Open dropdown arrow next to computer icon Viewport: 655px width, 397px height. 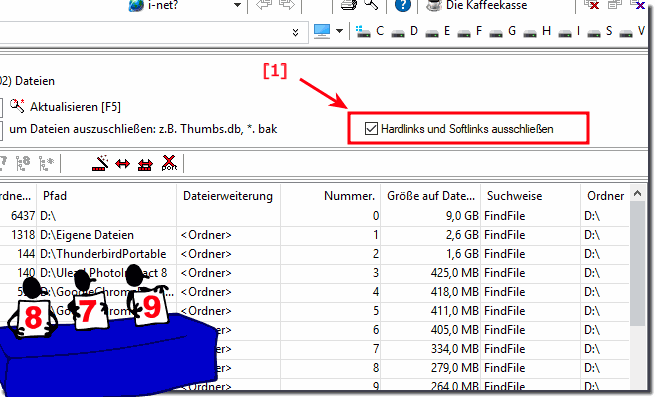(x=340, y=31)
